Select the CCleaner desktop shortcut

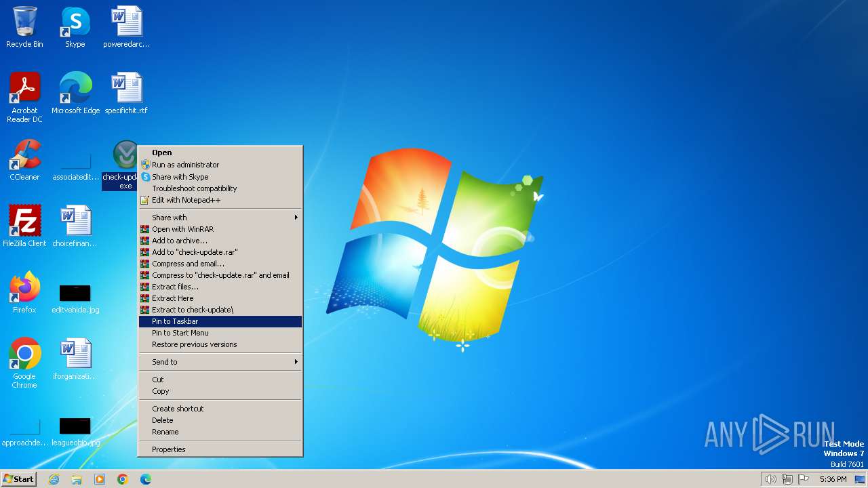tap(24, 160)
